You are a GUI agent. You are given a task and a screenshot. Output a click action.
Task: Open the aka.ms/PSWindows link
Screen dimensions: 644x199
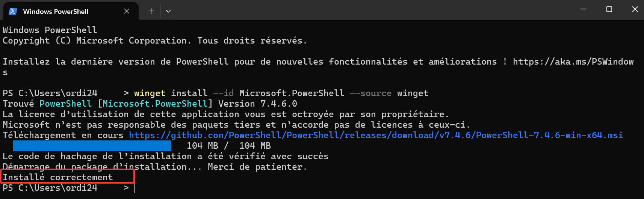coord(573,62)
